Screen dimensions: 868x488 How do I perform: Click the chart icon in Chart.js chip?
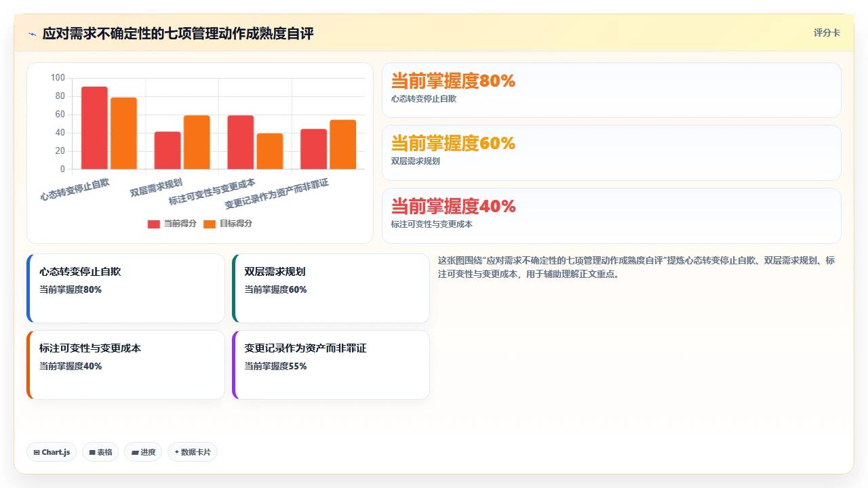[x=37, y=453]
